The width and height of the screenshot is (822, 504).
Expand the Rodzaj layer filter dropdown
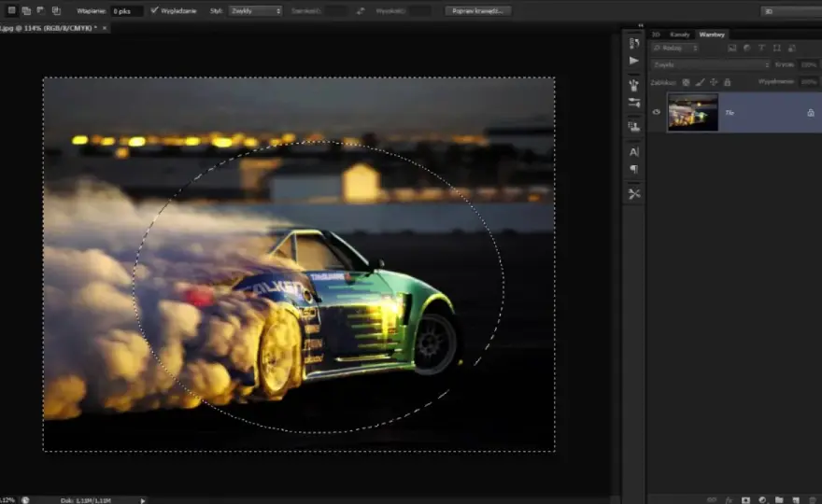[675, 49]
